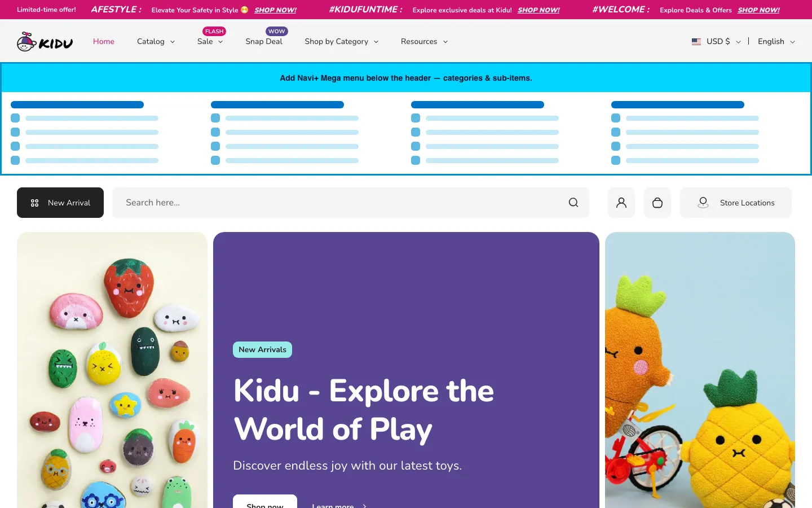This screenshot has height=508, width=812.
Task: Open the English language selector
Action: [776, 42]
